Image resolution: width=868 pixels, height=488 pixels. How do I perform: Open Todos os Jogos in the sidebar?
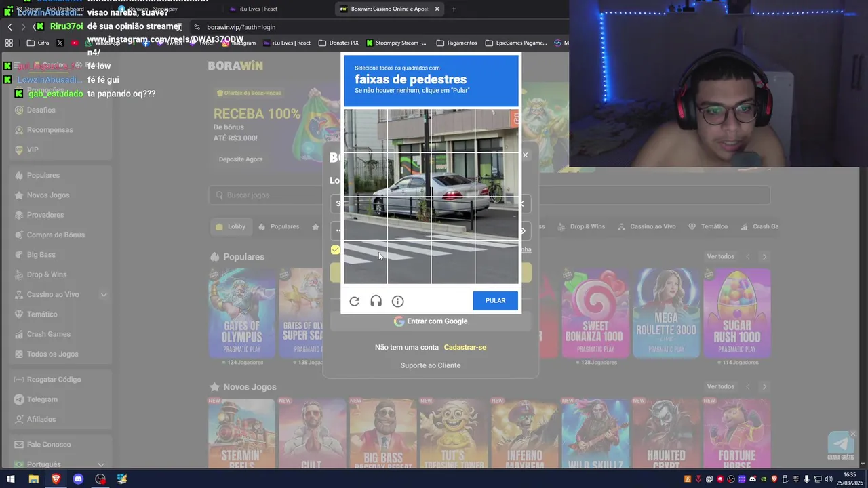pyautogui.click(x=52, y=354)
